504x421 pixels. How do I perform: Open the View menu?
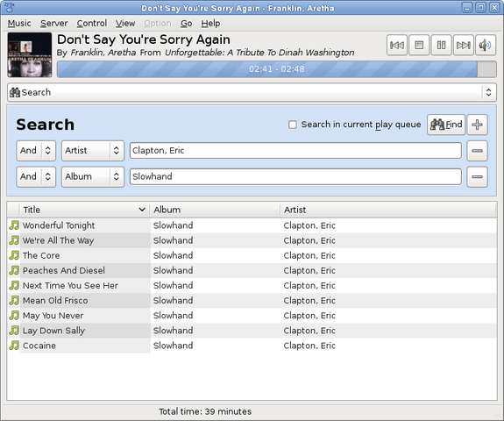(x=125, y=24)
